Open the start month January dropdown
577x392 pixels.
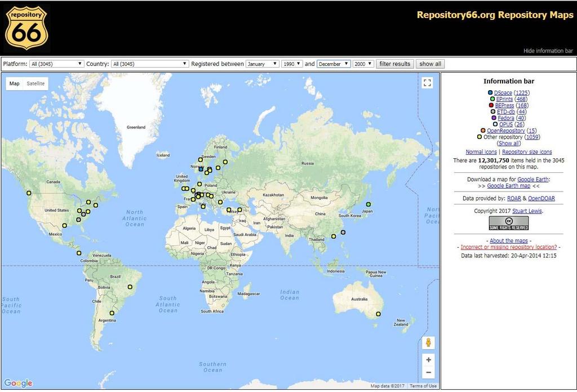coord(263,64)
